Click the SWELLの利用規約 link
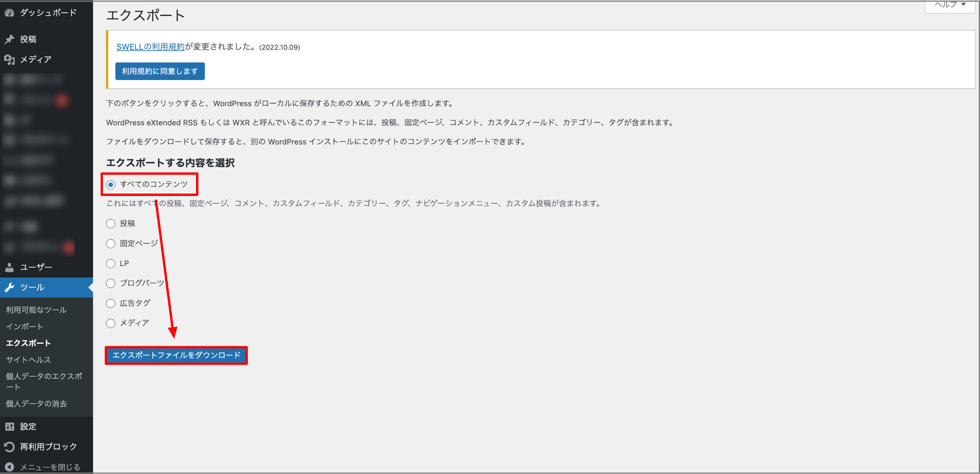 151,47
